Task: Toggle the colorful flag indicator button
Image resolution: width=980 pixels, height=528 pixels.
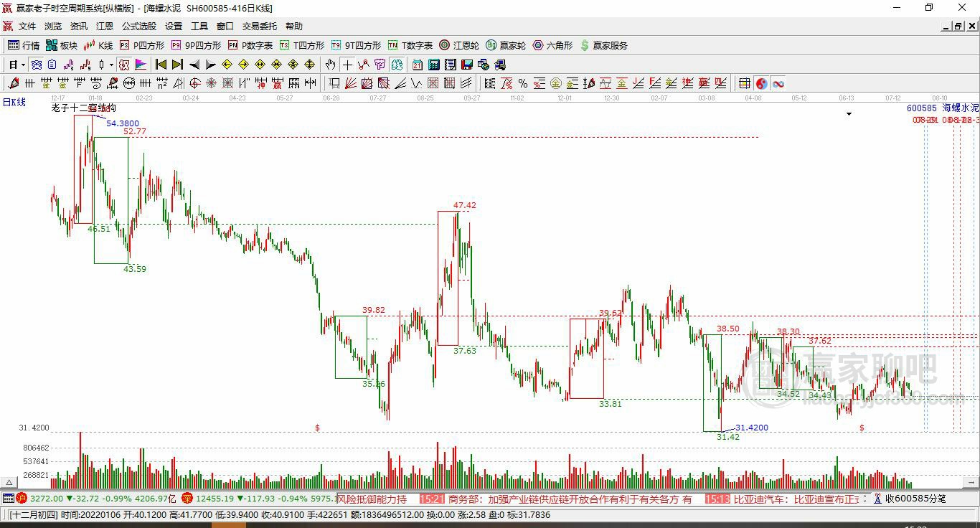Action: (x=141, y=65)
